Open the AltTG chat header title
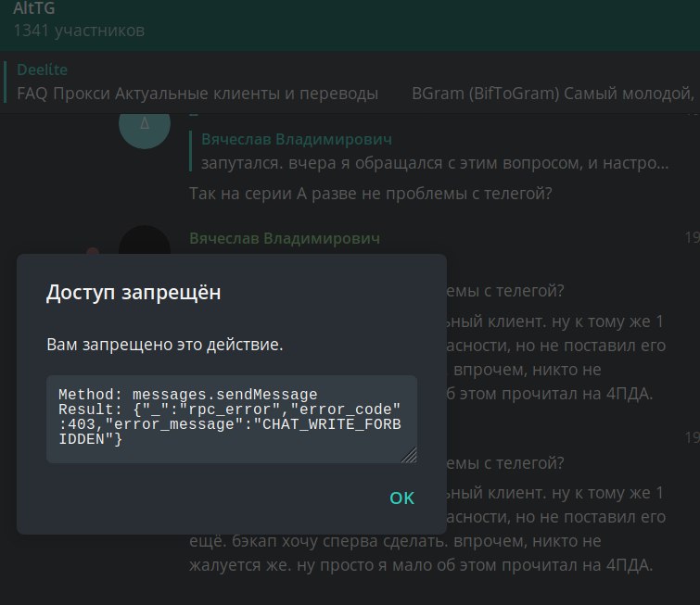 pos(34,8)
